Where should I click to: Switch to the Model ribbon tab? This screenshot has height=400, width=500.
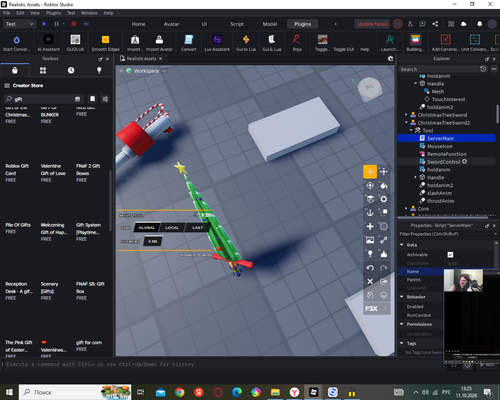click(270, 24)
